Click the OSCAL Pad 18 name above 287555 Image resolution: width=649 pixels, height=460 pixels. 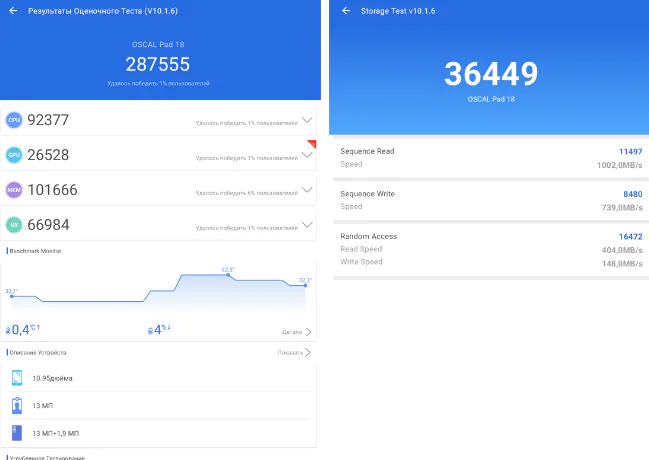[x=158, y=45]
